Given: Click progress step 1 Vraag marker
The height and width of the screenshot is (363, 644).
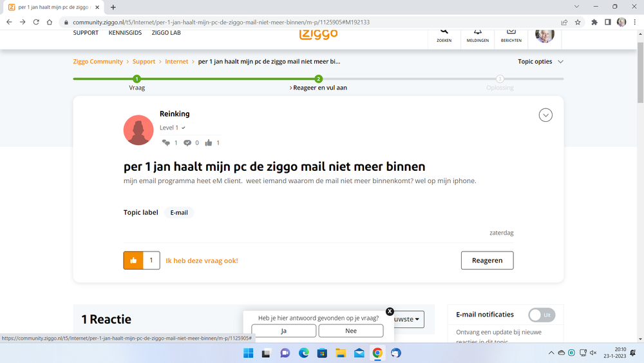Looking at the screenshot, I should [137, 79].
